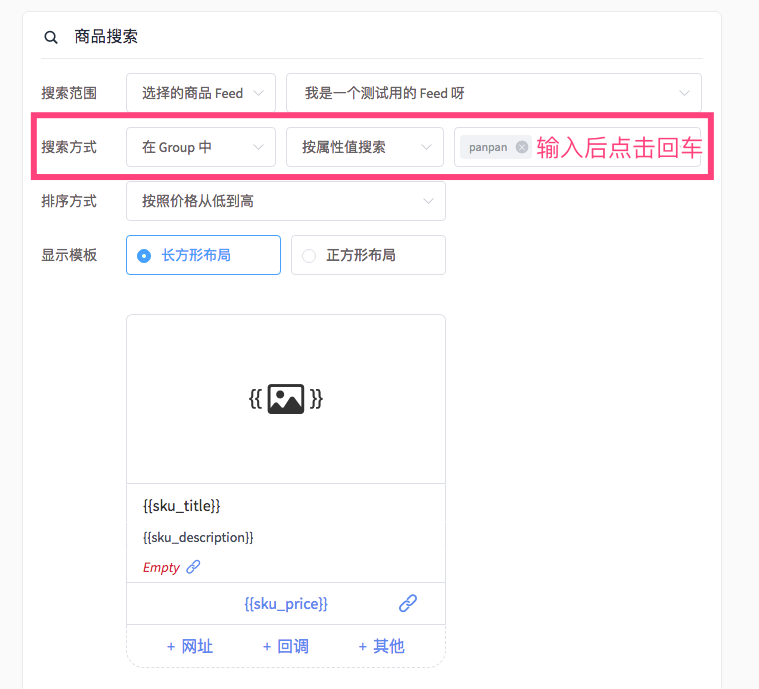
Task: Click the + 网址 button
Action: pyautogui.click(x=190, y=646)
